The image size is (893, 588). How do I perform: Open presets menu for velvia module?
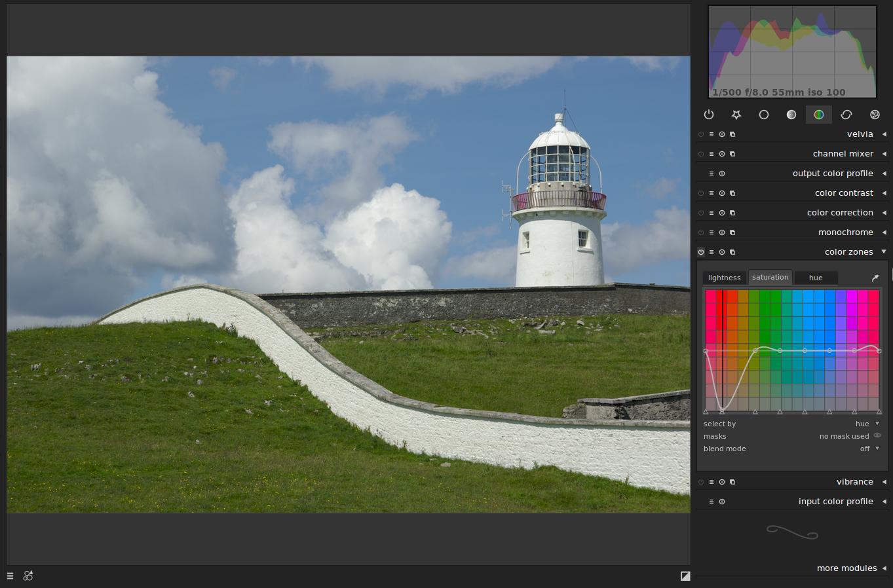pyautogui.click(x=712, y=134)
